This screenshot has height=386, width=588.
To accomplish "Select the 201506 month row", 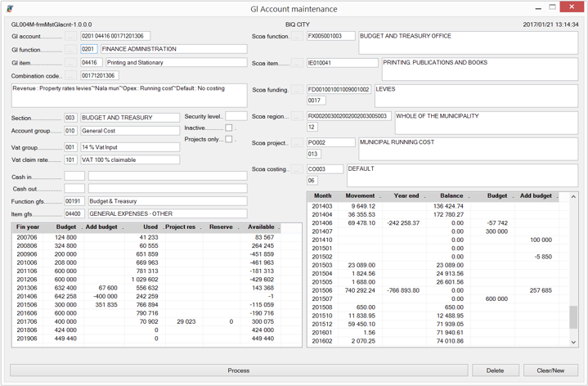I will click(x=433, y=290).
